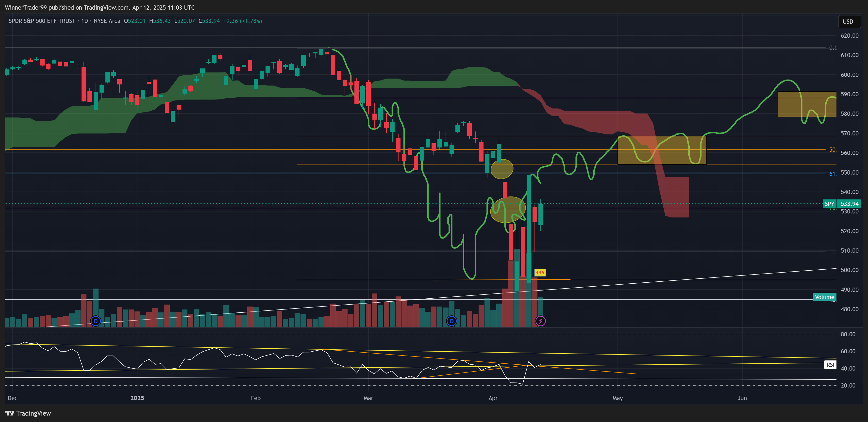Screen dimensions: 868x422
Task: Click the SPDR S&P 500 ETF TRUST title
Action: click(42, 21)
